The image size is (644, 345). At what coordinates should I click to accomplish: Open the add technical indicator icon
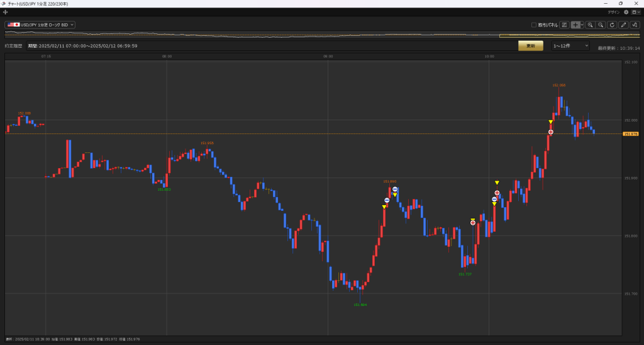[x=635, y=25]
